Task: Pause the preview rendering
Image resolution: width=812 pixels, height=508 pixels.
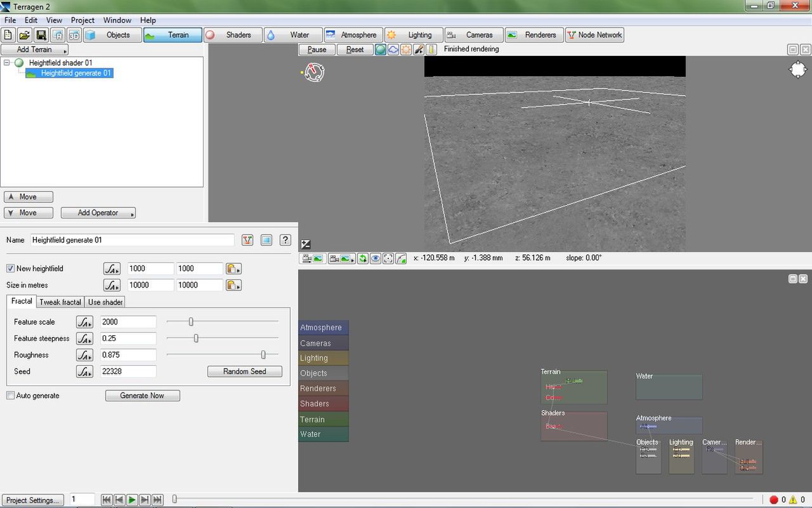Action: pyautogui.click(x=317, y=50)
